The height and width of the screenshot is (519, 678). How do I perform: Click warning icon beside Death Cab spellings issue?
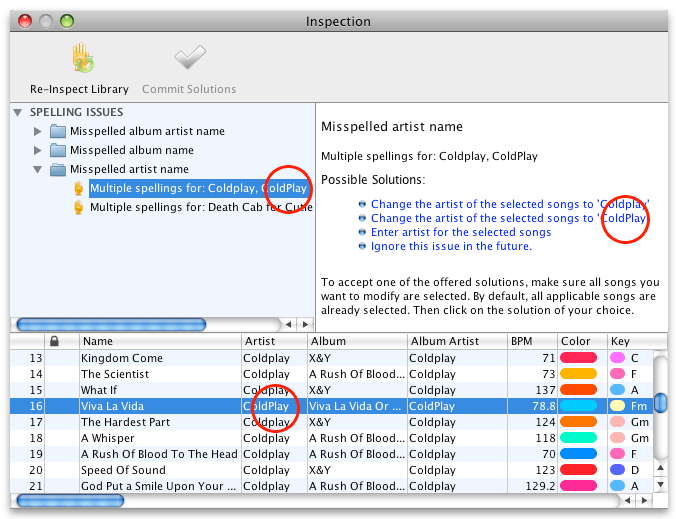pyautogui.click(x=79, y=208)
